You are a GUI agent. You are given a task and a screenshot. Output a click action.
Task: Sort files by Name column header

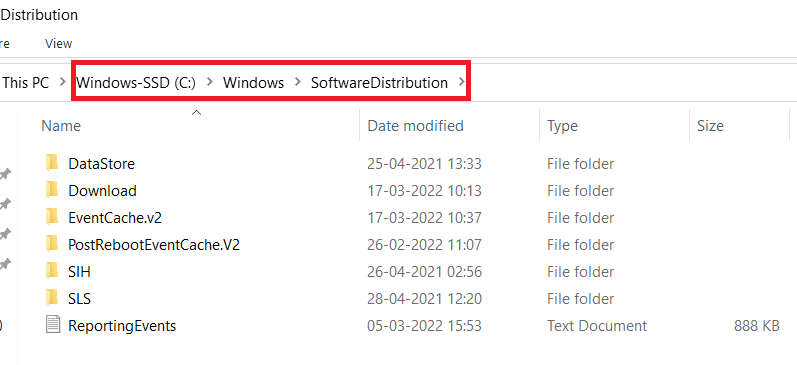click(x=61, y=126)
